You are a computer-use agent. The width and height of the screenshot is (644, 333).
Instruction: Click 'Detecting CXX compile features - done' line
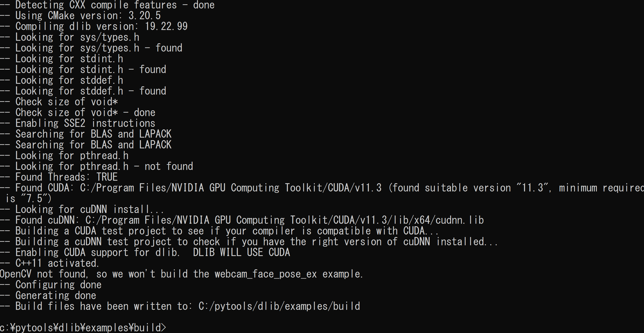point(107,5)
